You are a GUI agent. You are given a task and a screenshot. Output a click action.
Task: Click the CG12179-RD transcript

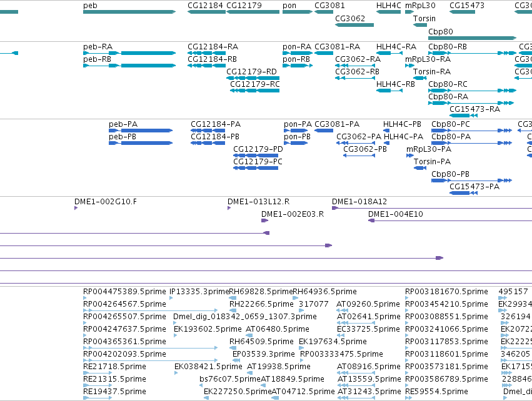253,78
